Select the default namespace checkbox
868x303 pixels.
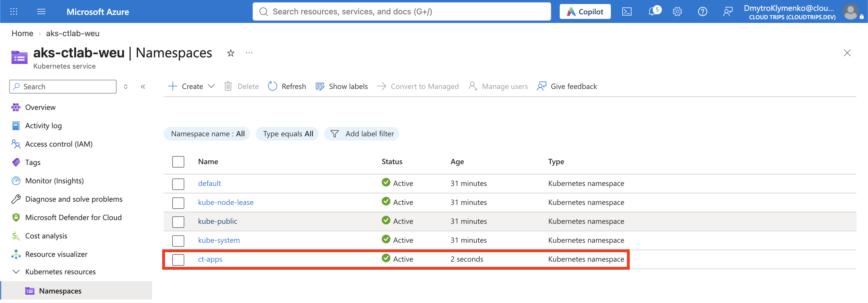[x=178, y=184]
